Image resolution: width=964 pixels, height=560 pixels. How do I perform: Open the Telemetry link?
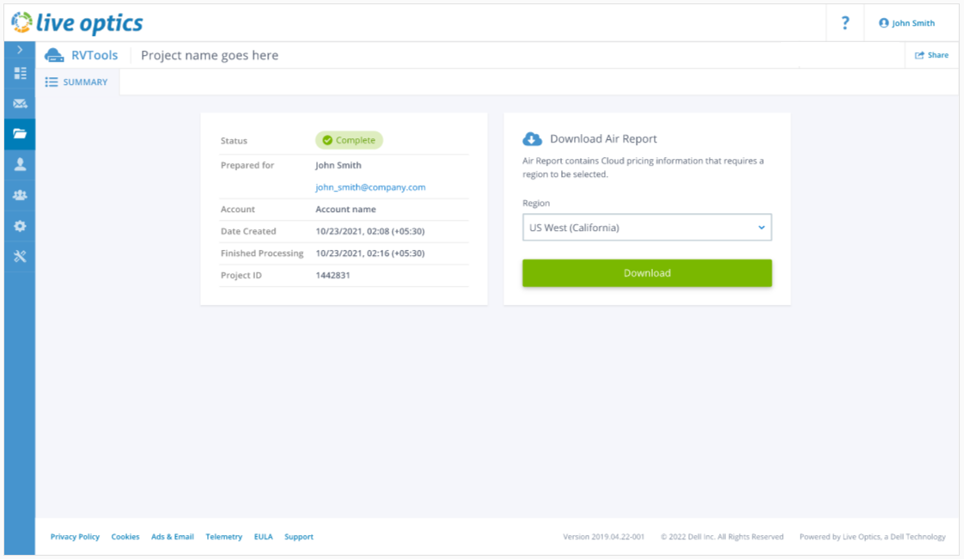223,537
